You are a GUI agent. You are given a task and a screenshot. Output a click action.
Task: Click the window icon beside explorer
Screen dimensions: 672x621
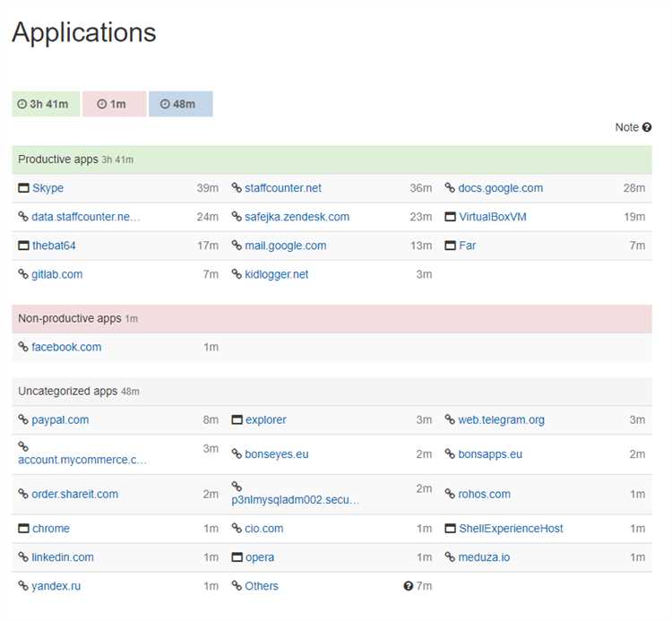tap(237, 420)
